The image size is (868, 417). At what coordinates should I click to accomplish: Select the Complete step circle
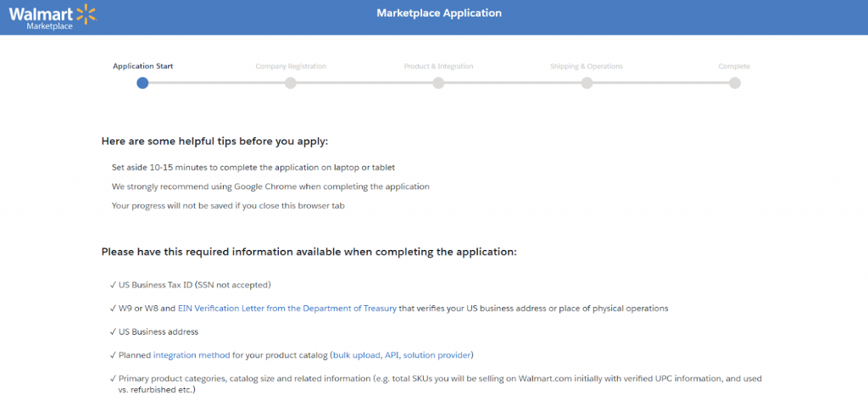(735, 83)
